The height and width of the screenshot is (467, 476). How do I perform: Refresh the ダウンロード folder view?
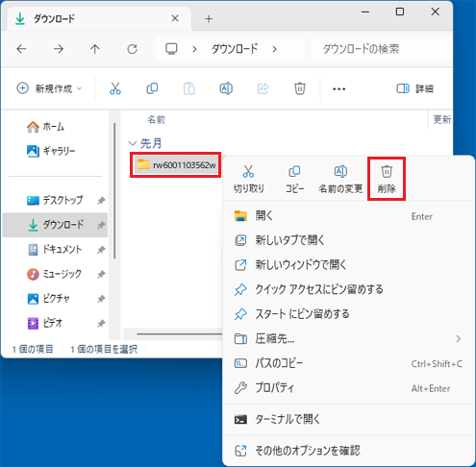point(132,49)
